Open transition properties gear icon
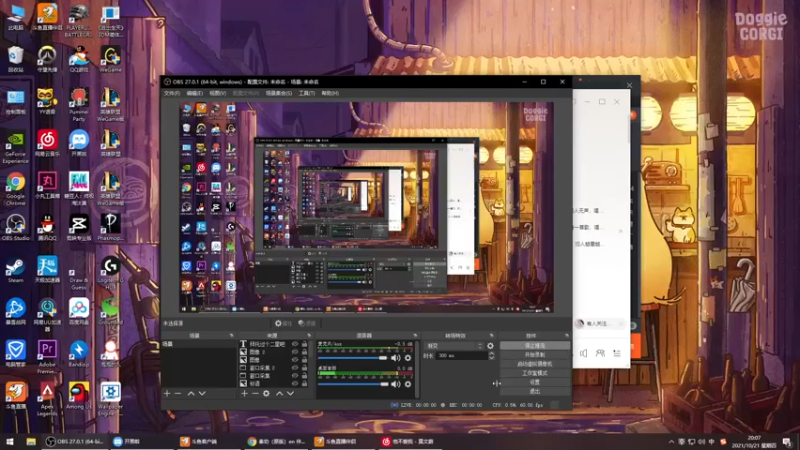This screenshot has width=800, height=450. click(490, 345)
